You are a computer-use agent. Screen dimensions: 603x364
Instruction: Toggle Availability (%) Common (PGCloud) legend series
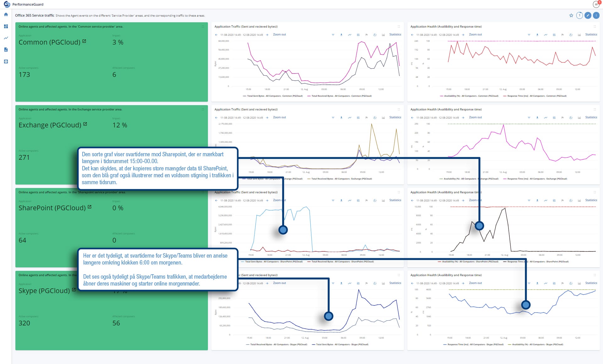point(469,96)
